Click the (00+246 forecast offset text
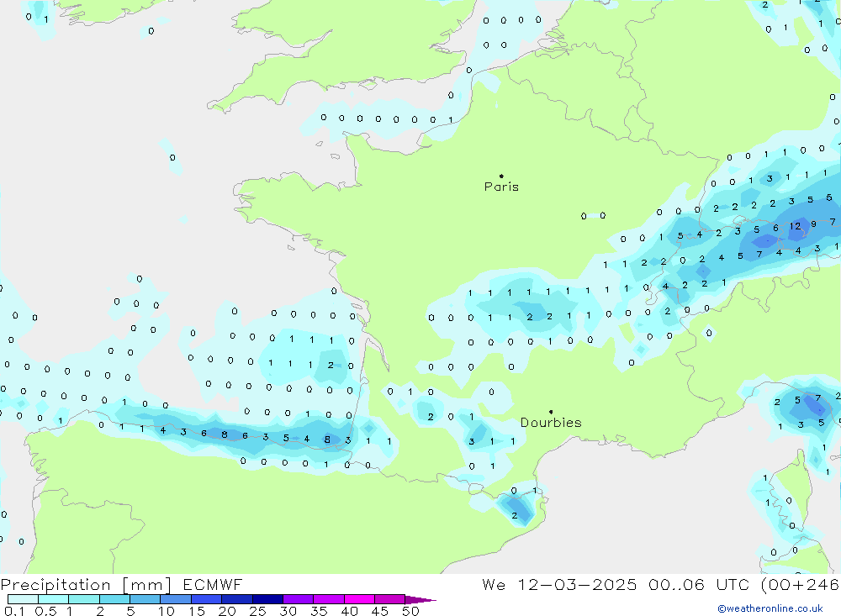 [800, 585]
